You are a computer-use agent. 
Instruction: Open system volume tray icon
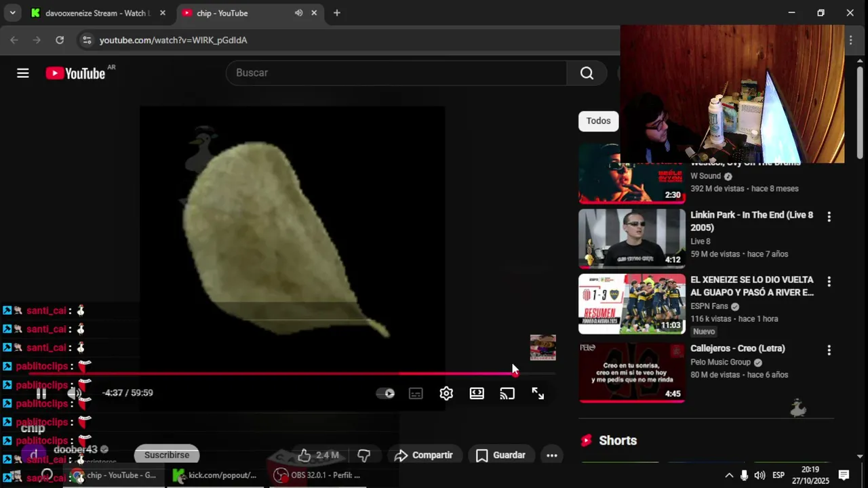pyautogui.click(x=759, y=475)
